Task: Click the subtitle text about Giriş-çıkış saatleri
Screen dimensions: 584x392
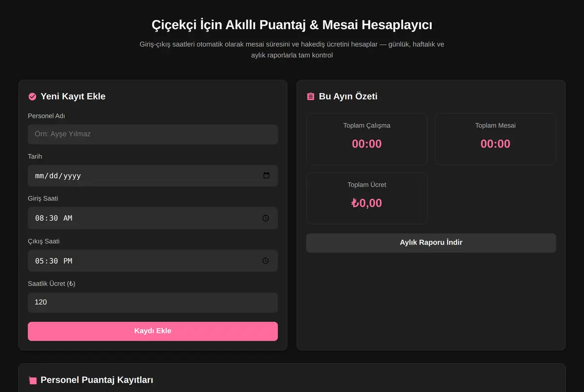Action: [292, 50]
